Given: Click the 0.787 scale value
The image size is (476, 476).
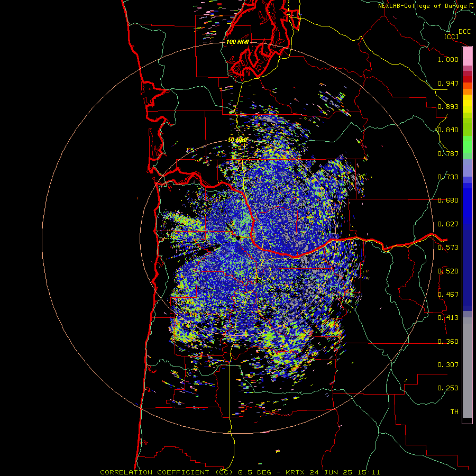Looking at the screenshot, I should pyautogui.click(x=448, y=153).
